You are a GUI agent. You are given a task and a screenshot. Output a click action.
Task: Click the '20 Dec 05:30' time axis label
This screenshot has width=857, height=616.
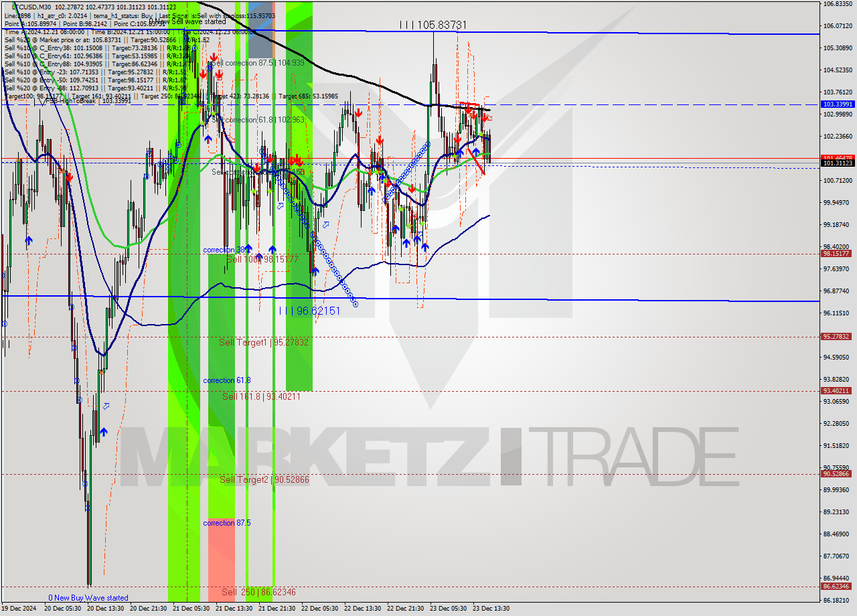pos(62,609)
